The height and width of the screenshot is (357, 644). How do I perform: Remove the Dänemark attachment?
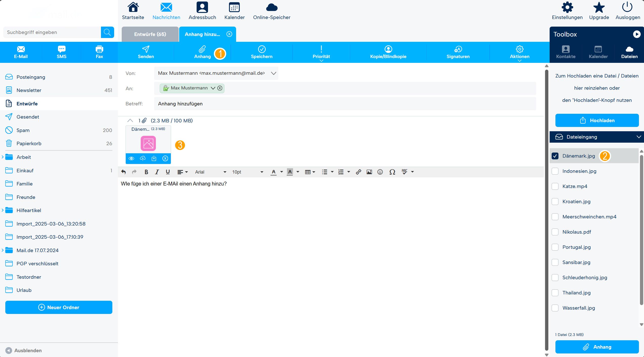(165, 159)
